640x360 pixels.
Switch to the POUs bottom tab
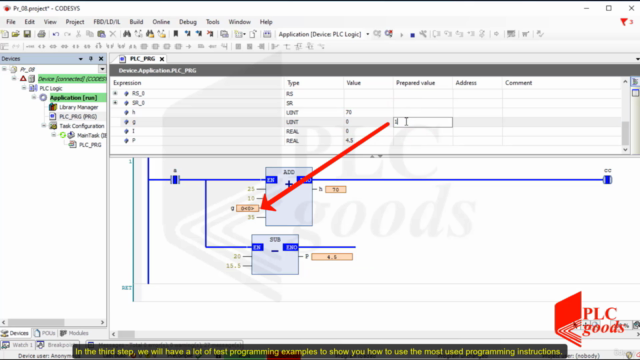pyautogui.click(x=45, y=333)
